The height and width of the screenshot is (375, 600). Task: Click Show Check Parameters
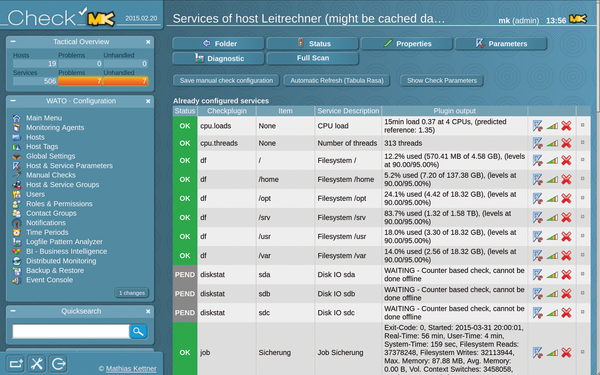pyautogui.click(x=442, y=80)
